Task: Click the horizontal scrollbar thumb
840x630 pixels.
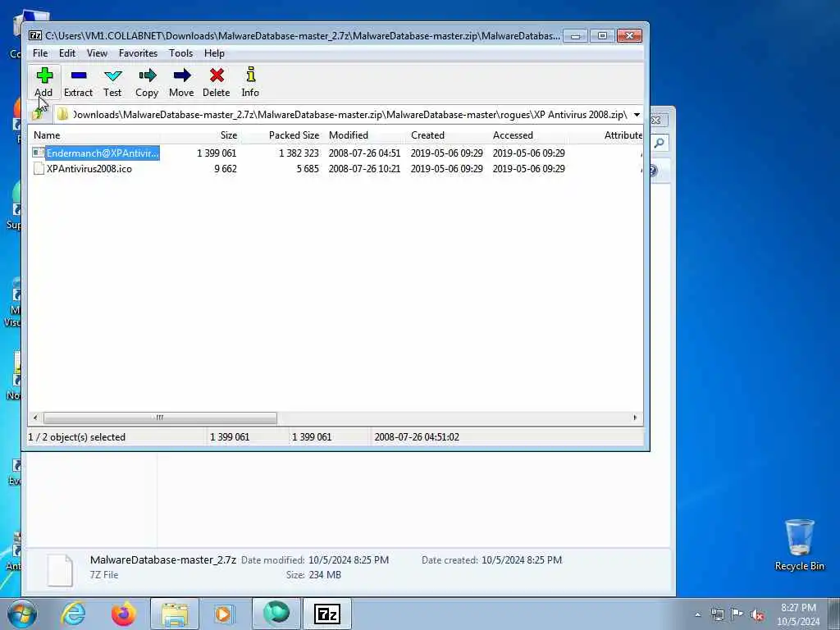Action: point(160,418)
